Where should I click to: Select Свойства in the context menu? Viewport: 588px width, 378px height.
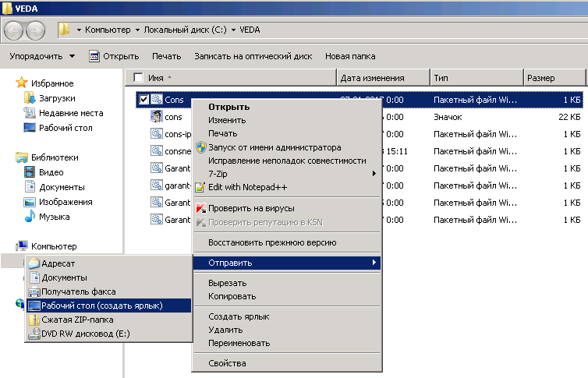point(227,363)
